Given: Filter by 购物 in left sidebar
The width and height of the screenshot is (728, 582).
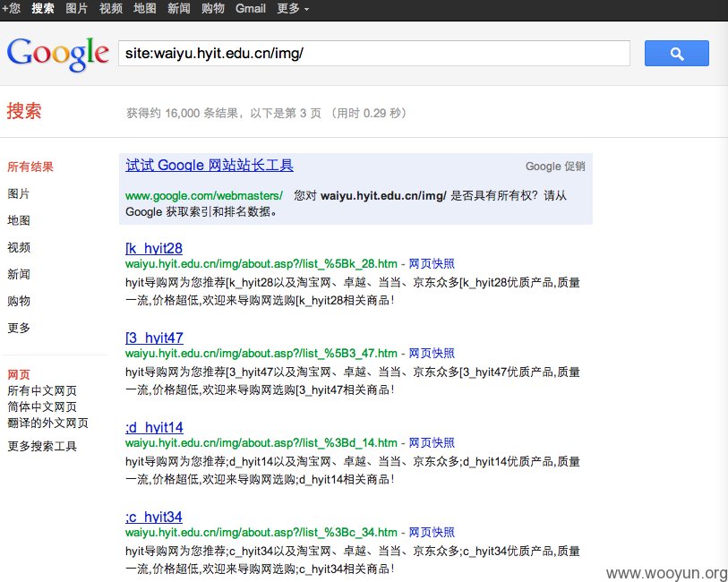Looking at the screenshot, I should point(19,301).
